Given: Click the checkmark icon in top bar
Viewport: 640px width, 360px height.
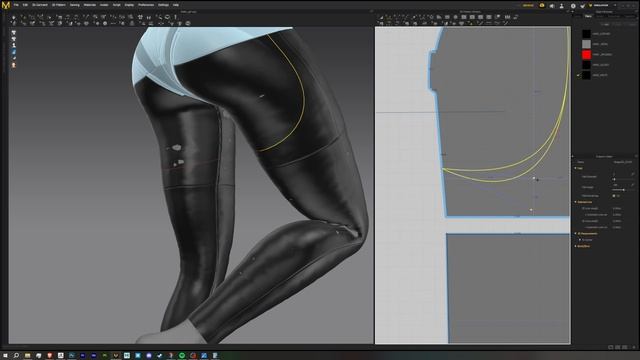Looking at the screenshot, I should pos(582,6).
